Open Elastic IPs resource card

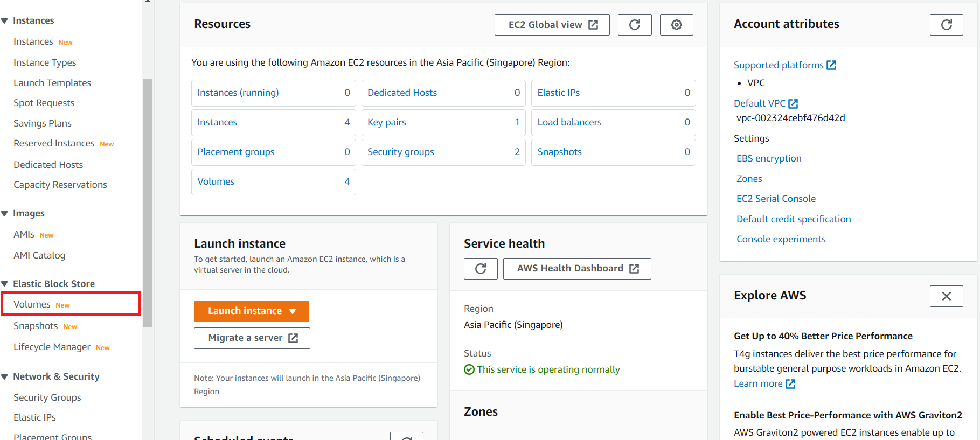(614, 93)
